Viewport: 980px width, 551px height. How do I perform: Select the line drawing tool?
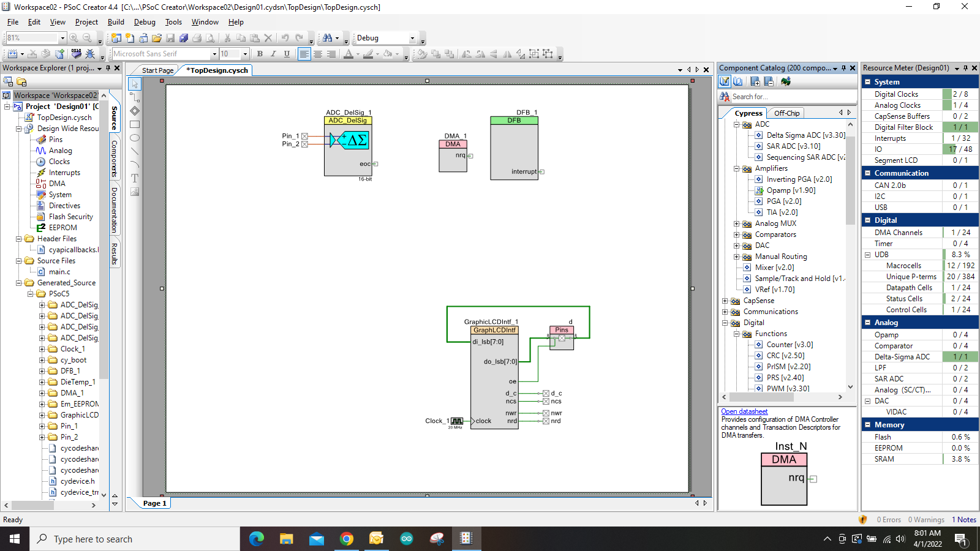coord(135,151)
